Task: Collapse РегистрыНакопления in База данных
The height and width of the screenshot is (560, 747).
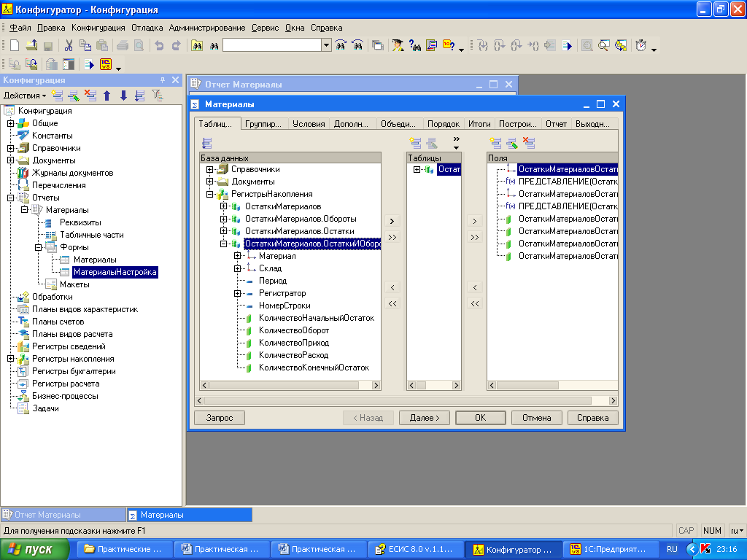Action: [209, 194]
